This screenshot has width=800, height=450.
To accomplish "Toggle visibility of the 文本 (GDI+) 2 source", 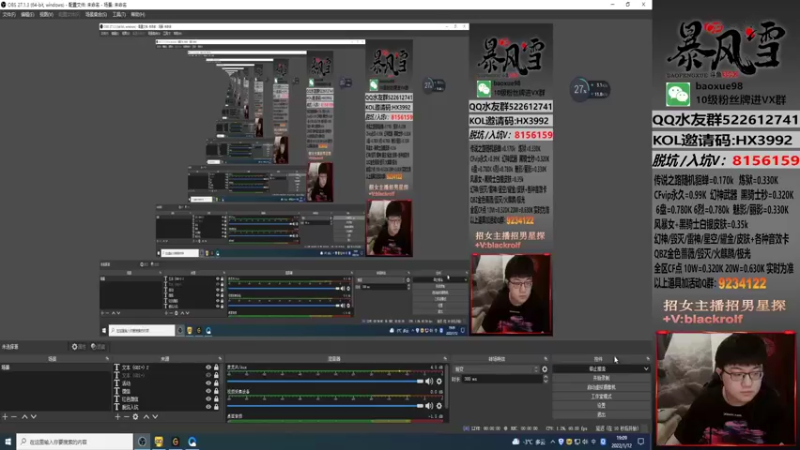I will 208,367.
